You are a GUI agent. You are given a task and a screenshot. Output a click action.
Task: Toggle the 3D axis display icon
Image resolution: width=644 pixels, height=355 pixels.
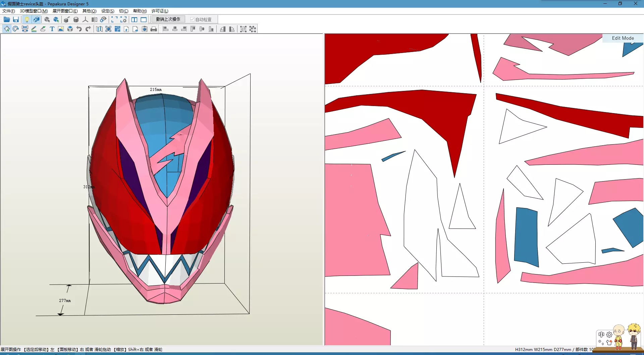click(x=85, y=19)
